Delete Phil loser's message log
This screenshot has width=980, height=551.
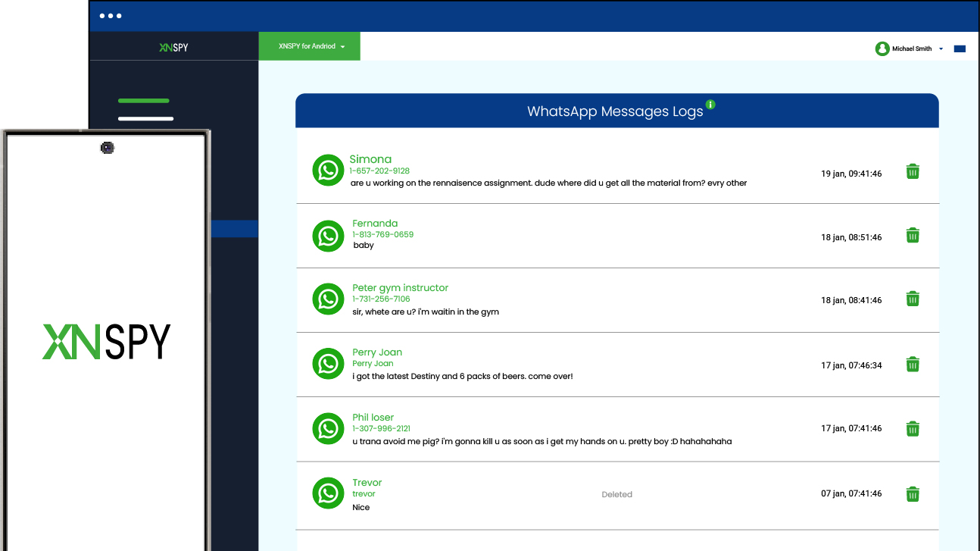pyautogui.click(x=913, y=429)
